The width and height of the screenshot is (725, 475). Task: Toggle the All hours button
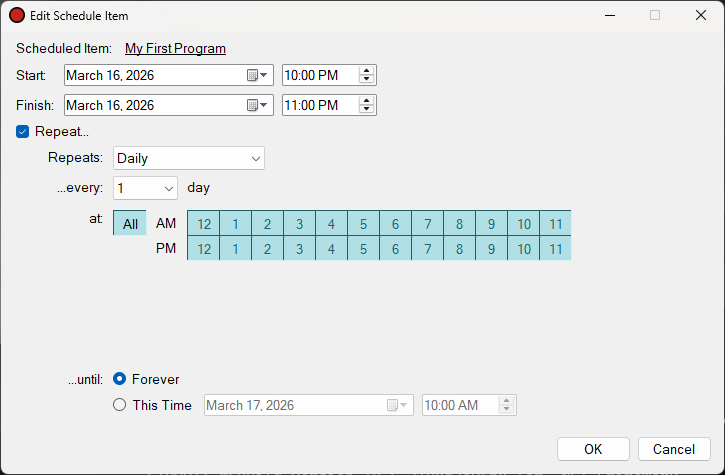tap(130, 223)
